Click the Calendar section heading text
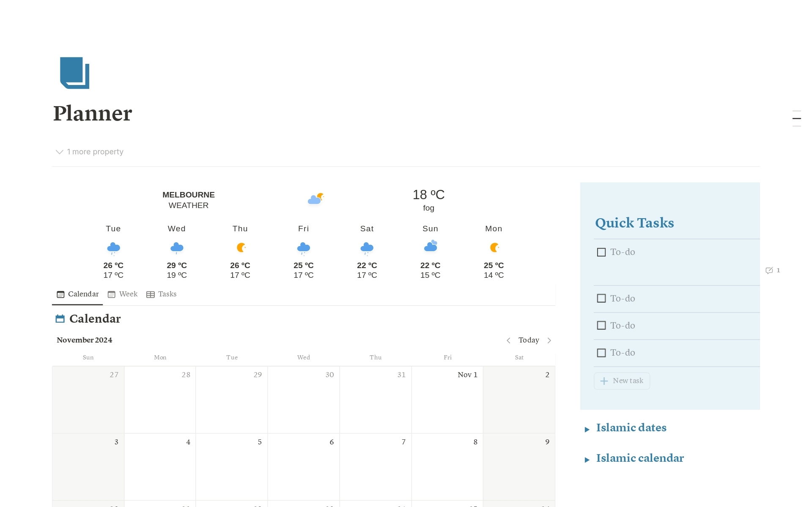This screenshot has height=507, width=812. 95,319
